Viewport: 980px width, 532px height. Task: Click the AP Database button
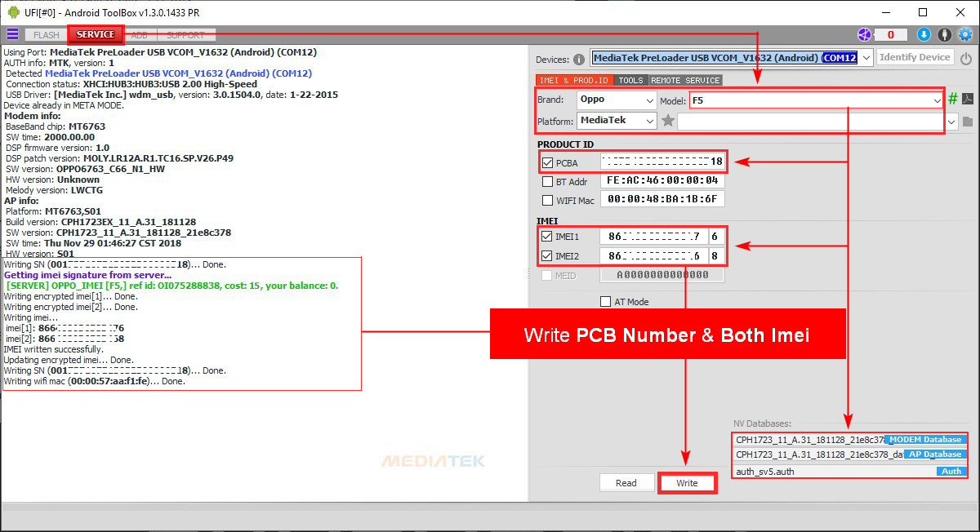935,454
